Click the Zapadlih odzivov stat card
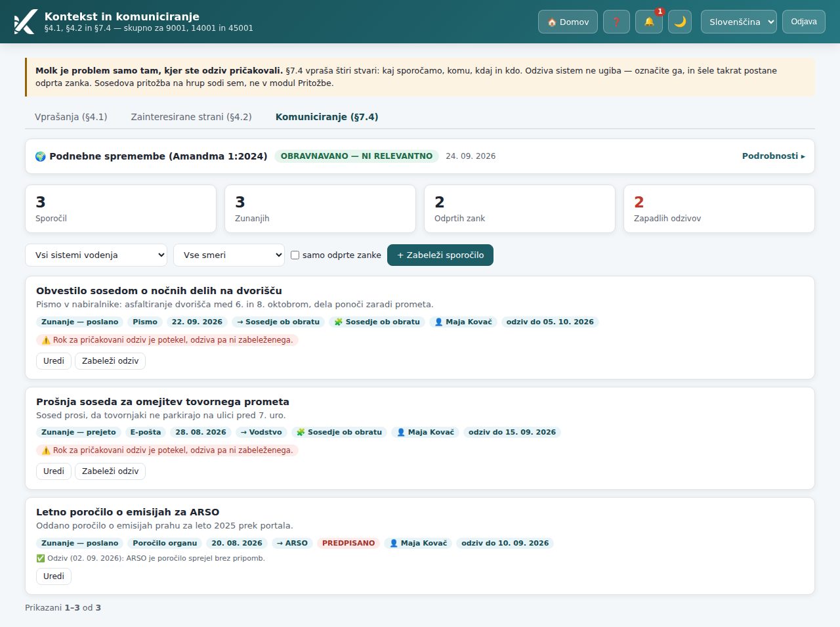The height and width of the screenshot is (627, 840). click(x=719, y=209)
